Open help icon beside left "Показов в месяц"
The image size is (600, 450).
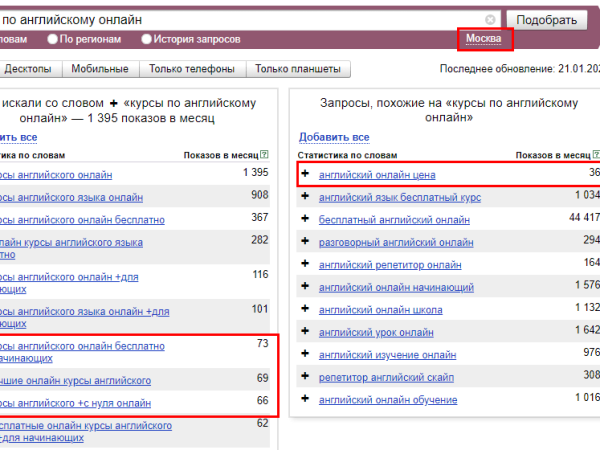(x=264, y=155)
